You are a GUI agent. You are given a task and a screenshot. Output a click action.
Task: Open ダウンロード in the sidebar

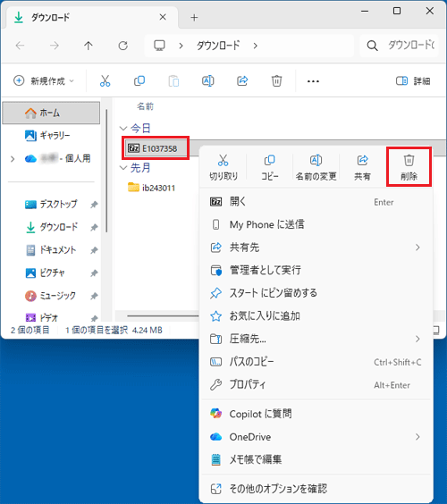(51, 227)
